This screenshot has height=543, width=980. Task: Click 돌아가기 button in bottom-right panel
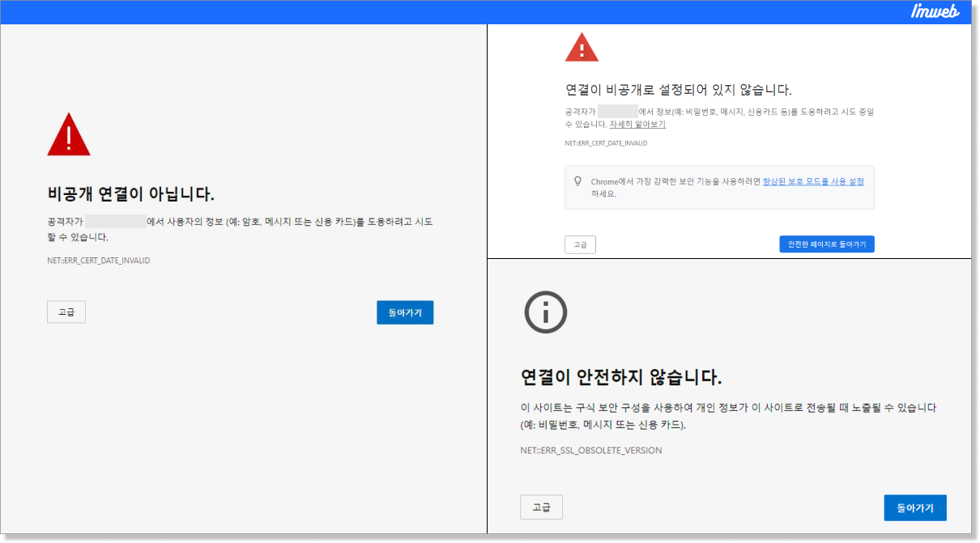tap(915, 508)
